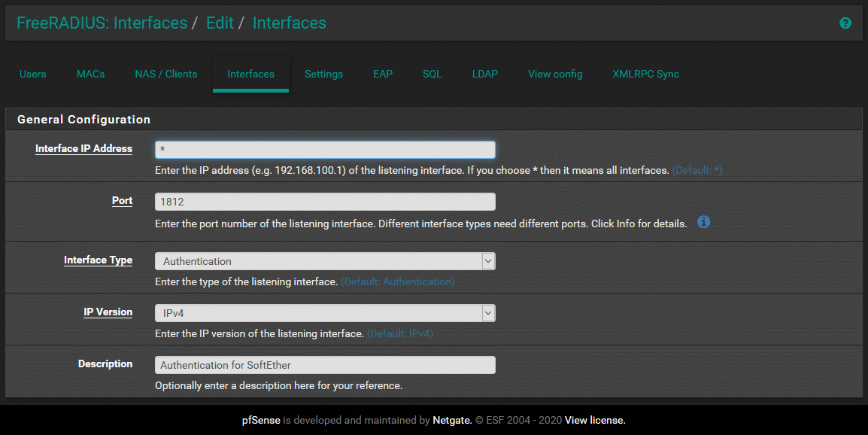
Task: Open the MACs tab
Action: 91,74
